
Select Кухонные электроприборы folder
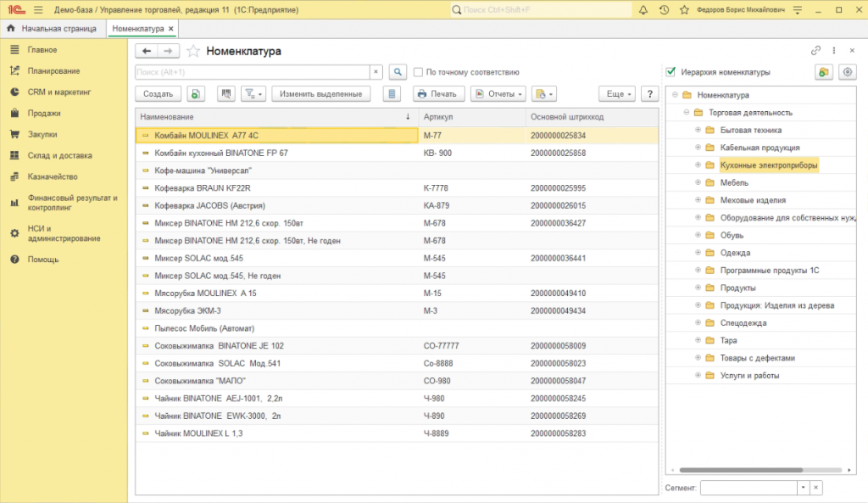pyautogui.click(x=768, y=165)
